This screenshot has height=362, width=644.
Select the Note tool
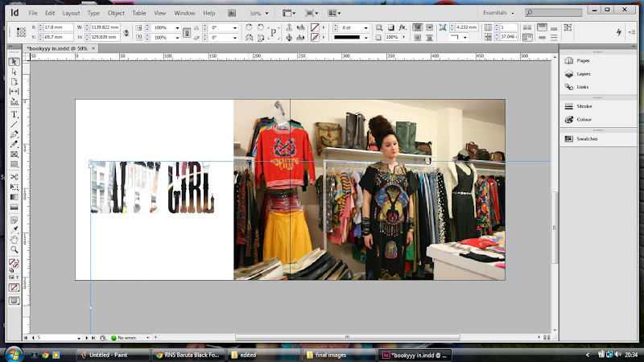[14, 220]
